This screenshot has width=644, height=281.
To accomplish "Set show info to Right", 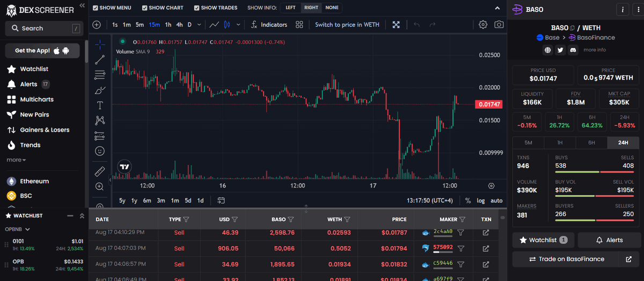I will (x=311, y=8).
